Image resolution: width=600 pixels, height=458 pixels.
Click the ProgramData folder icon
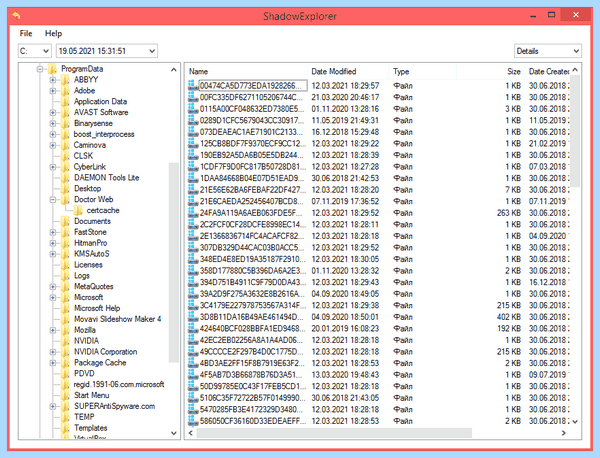(x=52, y=69)
